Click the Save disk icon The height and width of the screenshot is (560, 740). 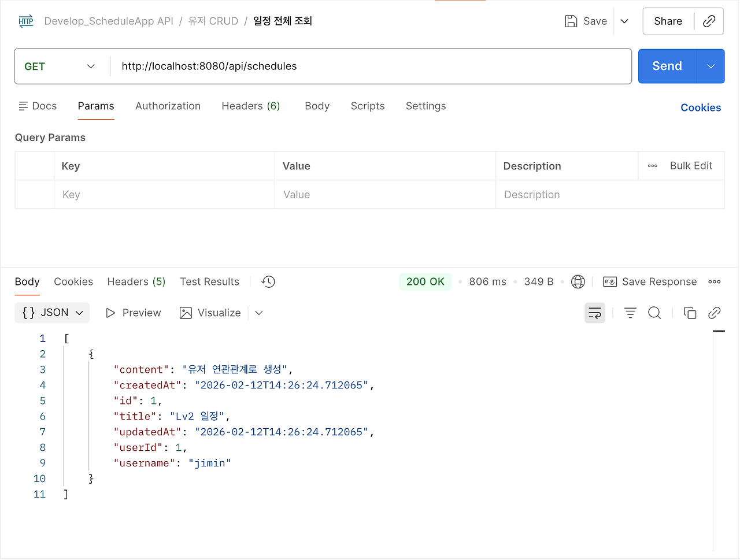click(x=571, y=21)
